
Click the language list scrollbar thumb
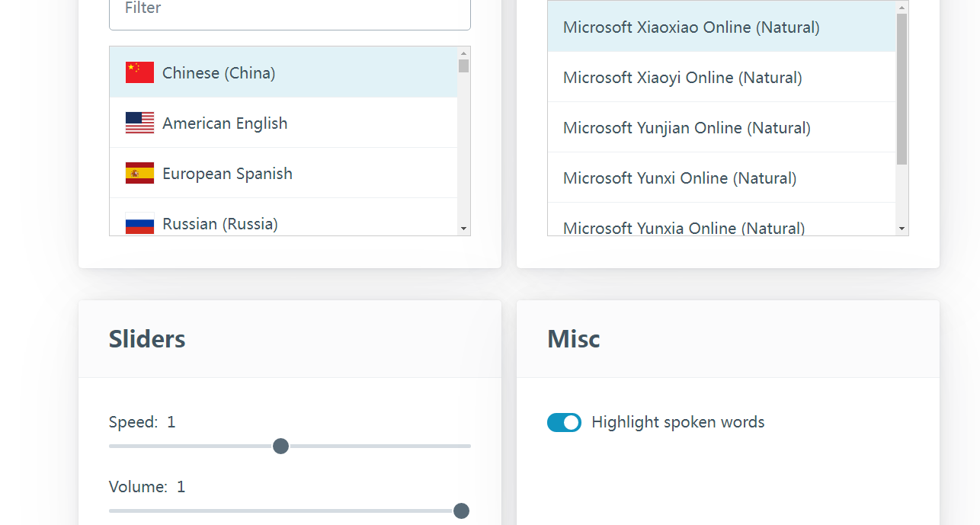[x=463, y=66]
